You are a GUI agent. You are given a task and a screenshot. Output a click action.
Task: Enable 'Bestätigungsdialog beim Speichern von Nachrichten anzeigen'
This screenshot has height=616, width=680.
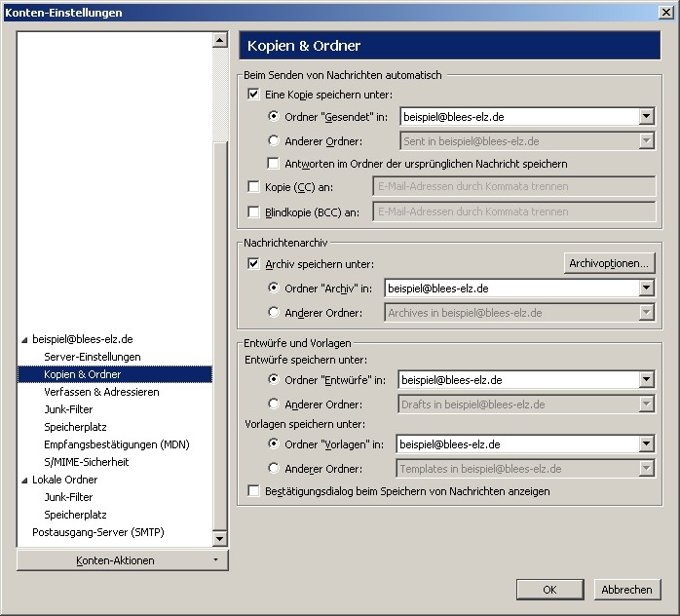253,491
